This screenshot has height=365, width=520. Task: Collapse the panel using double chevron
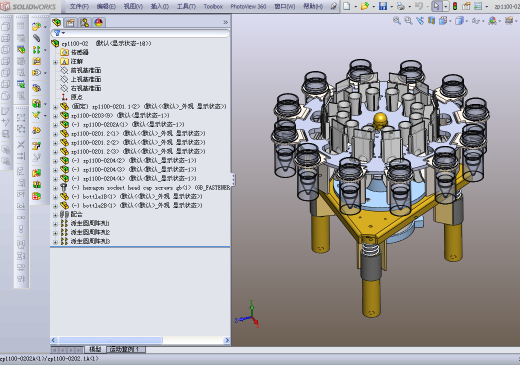coord(226,22)
